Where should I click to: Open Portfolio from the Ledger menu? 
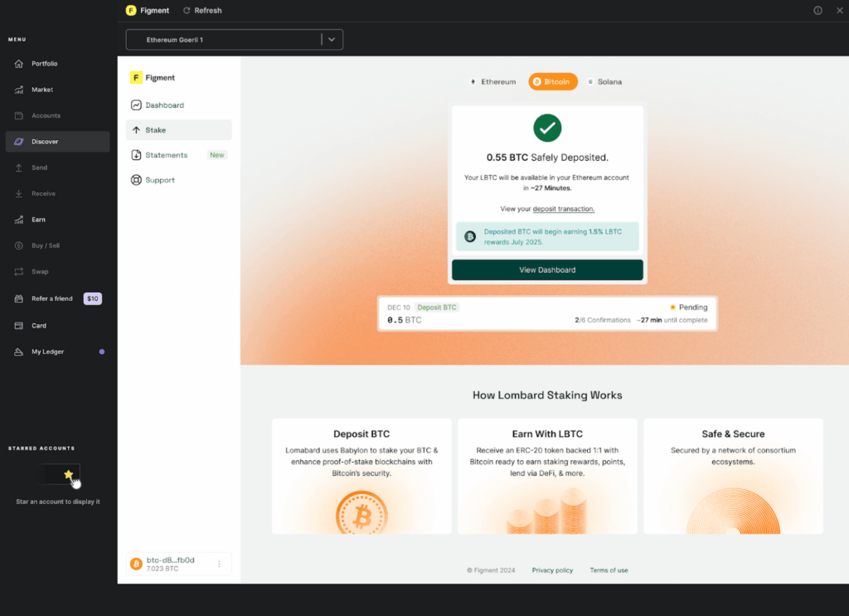(x=45, y=63)
